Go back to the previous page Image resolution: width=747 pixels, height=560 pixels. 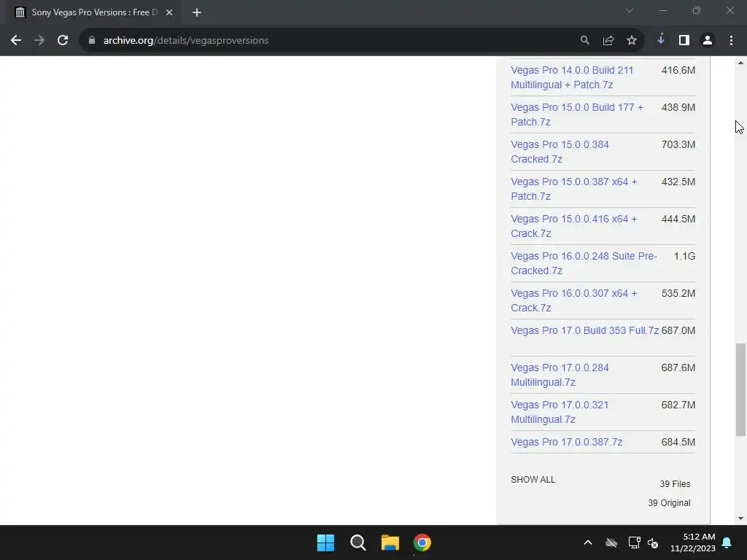[x=16, y=41]
